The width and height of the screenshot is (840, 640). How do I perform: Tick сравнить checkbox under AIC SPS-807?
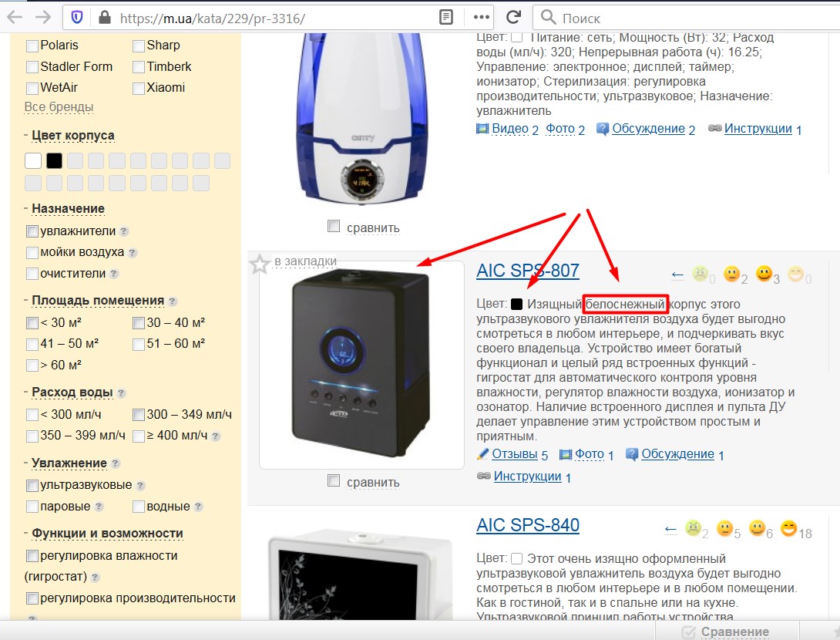click(x=334, y=481)
